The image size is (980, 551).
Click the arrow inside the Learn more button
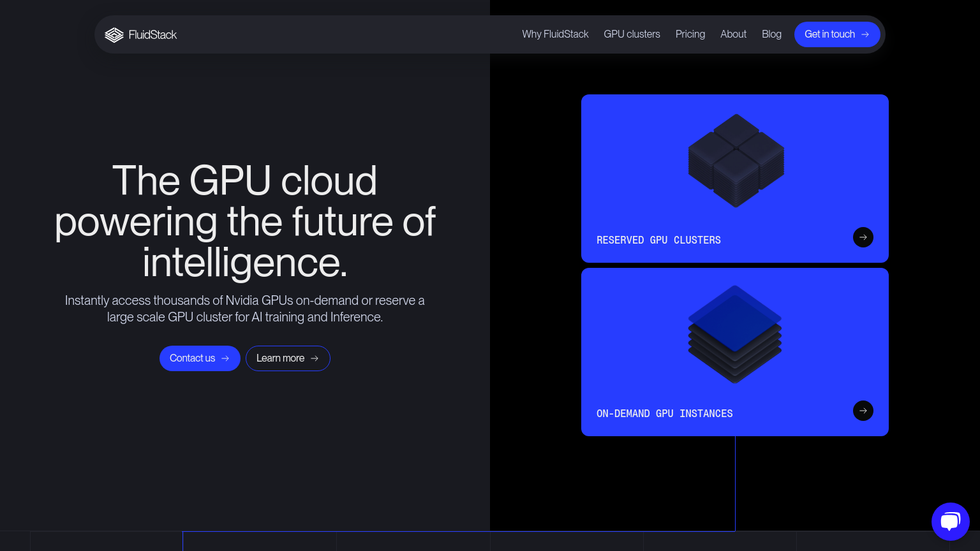click(316, 358)
